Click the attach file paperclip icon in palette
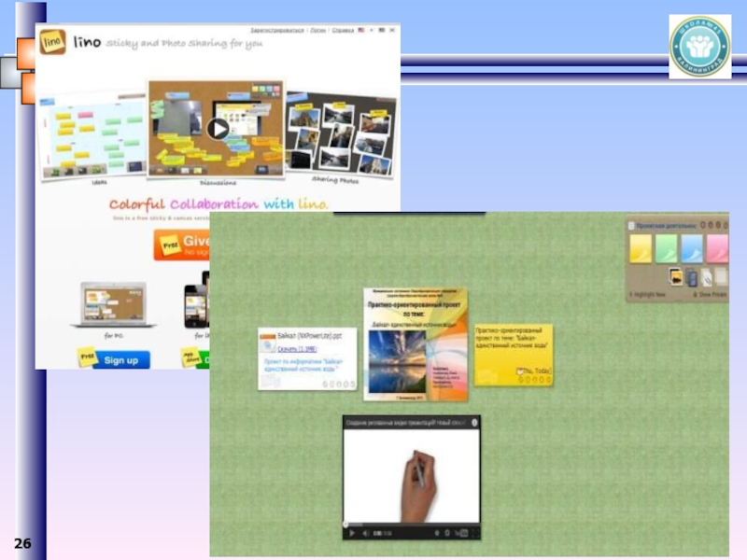The height and width of the screenshot is (560, 747). click(707, 277)
